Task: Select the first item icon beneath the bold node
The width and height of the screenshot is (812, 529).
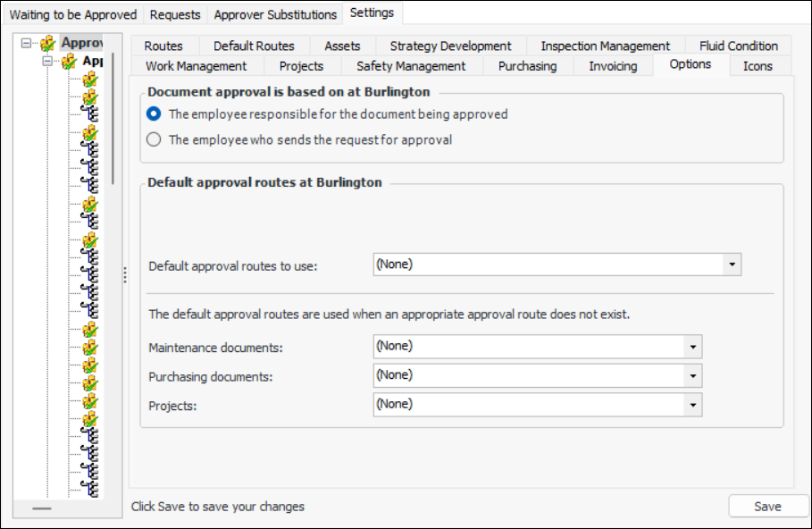Action: click(x=90, y=80)
